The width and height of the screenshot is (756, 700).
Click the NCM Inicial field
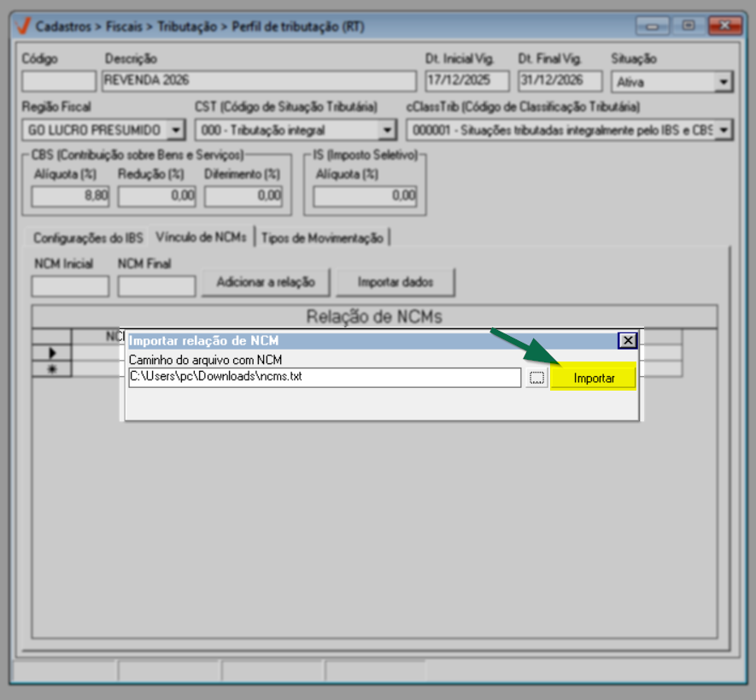[x=70, y=285]
